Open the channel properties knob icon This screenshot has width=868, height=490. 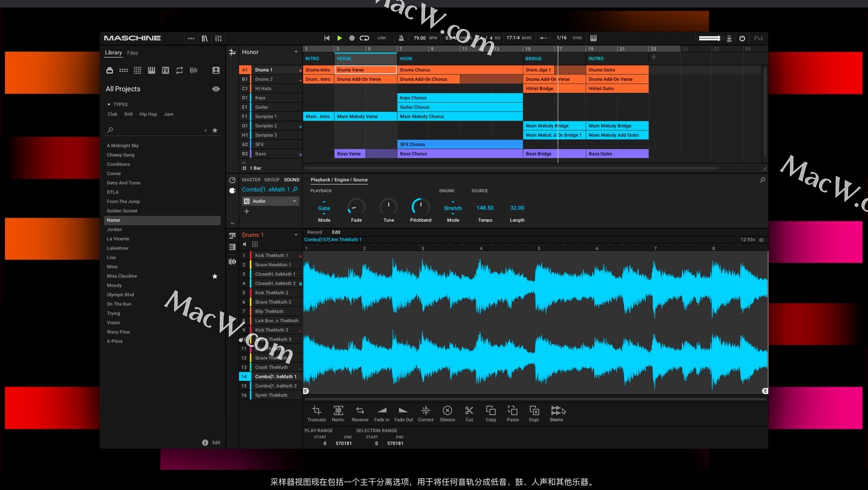pyautogui.click(x=232, y=180)
